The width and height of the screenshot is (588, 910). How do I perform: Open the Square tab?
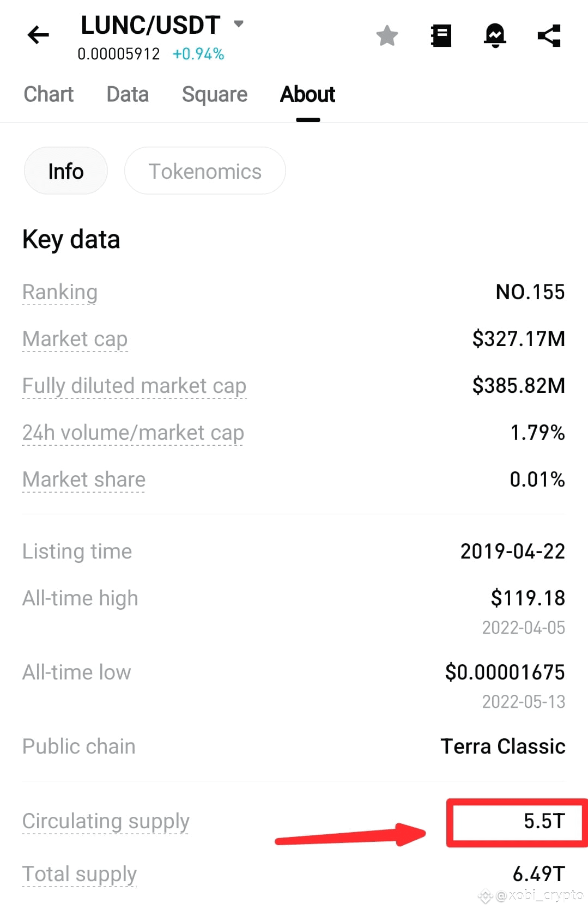click(x=215, y=94)
